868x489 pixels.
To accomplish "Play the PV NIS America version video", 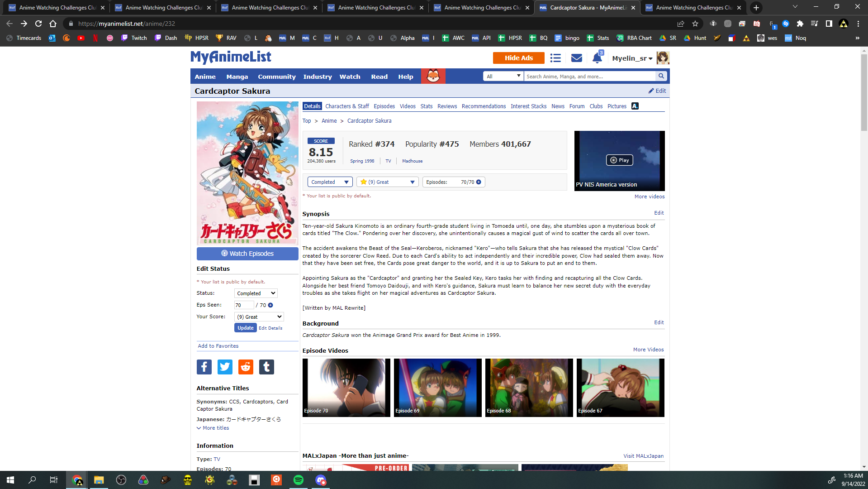I will pyautogui.click(x=619, y=160).
